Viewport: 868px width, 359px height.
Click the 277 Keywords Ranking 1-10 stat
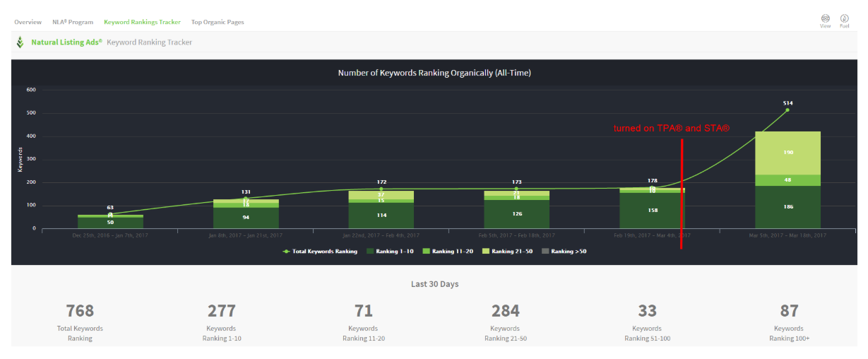tap(222, 322)
